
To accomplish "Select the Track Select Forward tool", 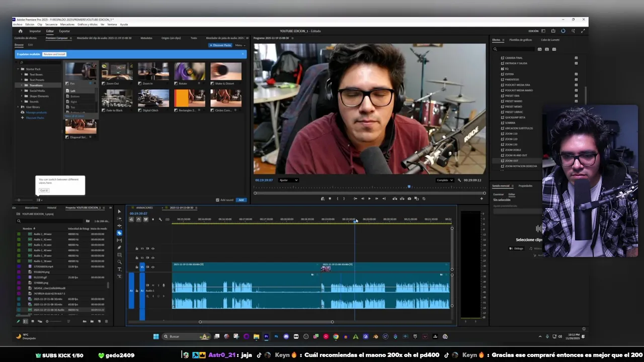I will click(x=119, y=218).
